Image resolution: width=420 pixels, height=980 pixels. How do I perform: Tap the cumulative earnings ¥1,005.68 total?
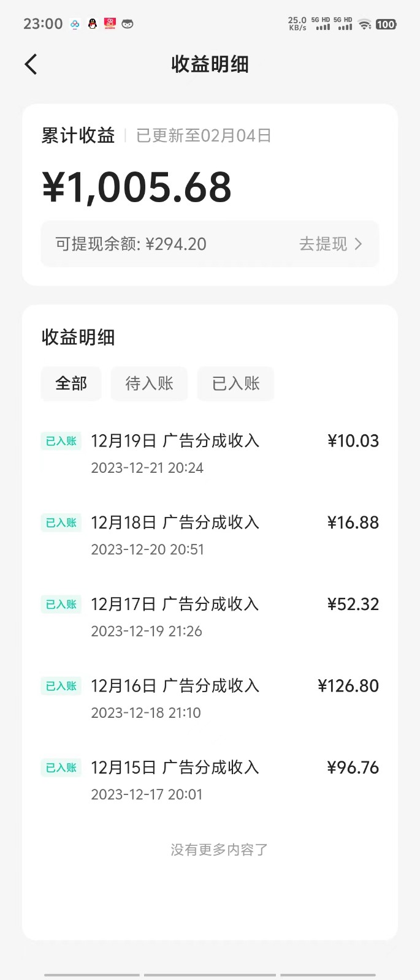(x=137, y=187)
